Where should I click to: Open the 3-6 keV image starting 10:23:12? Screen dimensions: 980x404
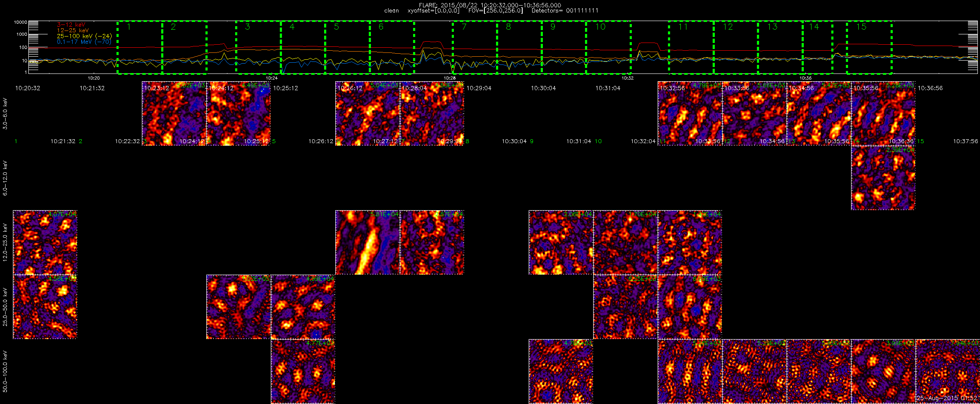tap(174, 113)
